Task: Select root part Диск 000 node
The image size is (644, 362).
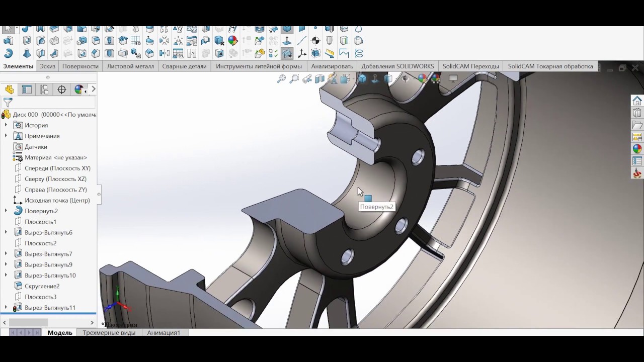Action: click(49, 115)
